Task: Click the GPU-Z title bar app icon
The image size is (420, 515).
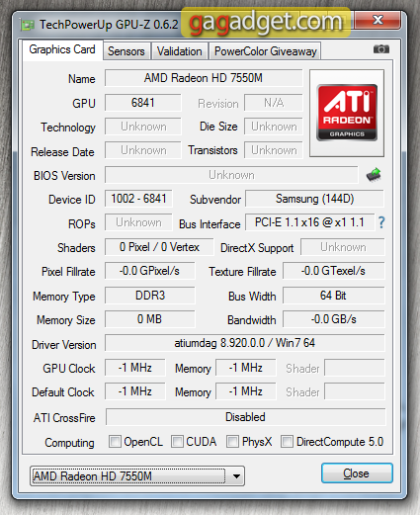Action: click(x=27, y=25)
